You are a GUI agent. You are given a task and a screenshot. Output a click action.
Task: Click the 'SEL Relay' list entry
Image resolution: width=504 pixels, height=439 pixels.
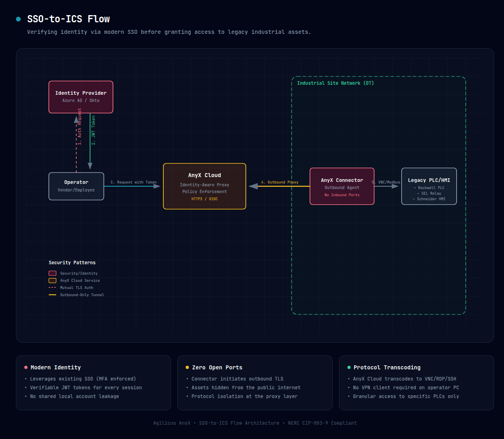coord(429,193)
